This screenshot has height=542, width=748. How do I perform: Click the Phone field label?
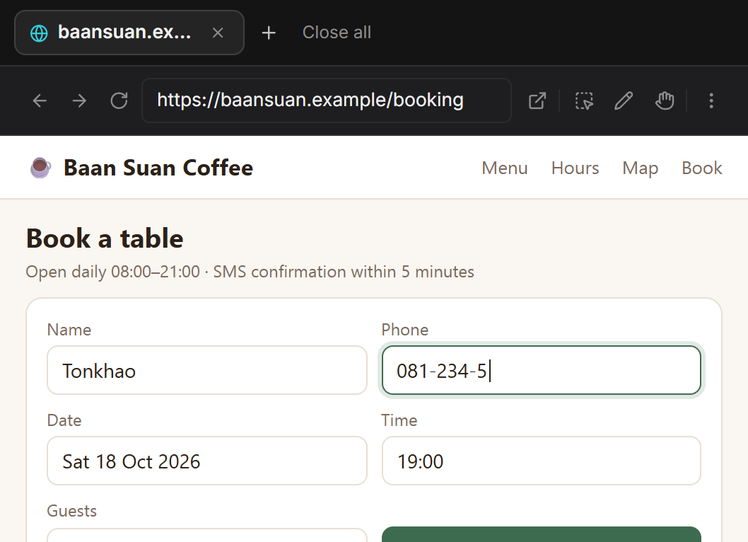pos(405,330)
